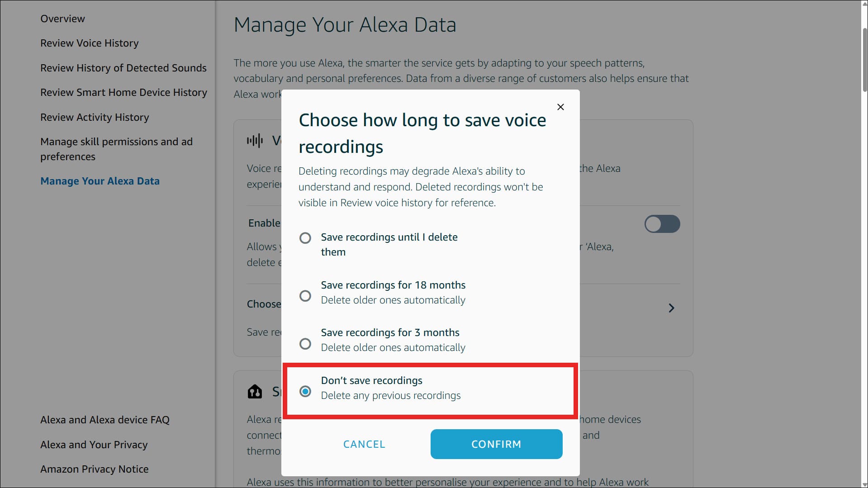Screen dimensions: 868x488
Task: Select "Save recordings until I delete them"
Action: click(x=305, y=238)
